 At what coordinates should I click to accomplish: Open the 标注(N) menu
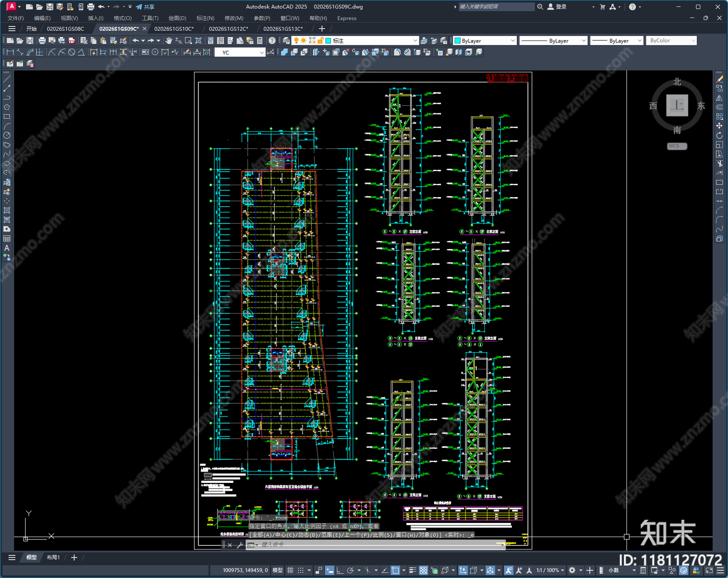205,18
